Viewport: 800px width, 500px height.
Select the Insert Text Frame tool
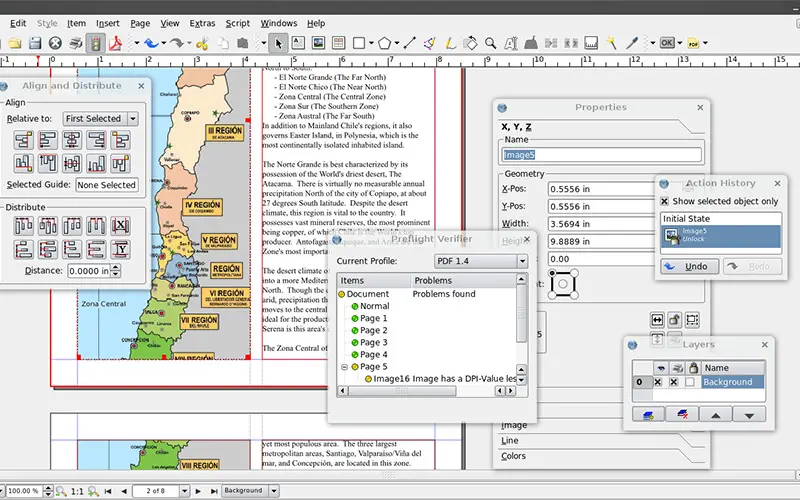coord(298,43)
